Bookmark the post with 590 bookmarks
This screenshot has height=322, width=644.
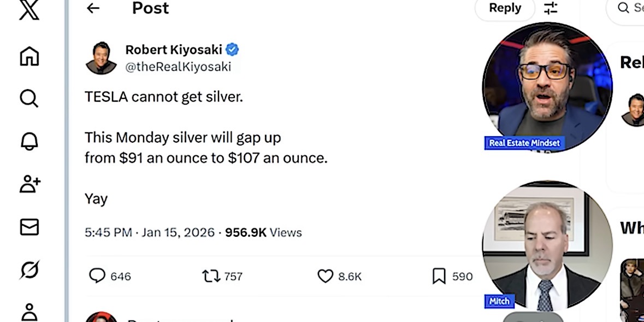pos(439,276)
